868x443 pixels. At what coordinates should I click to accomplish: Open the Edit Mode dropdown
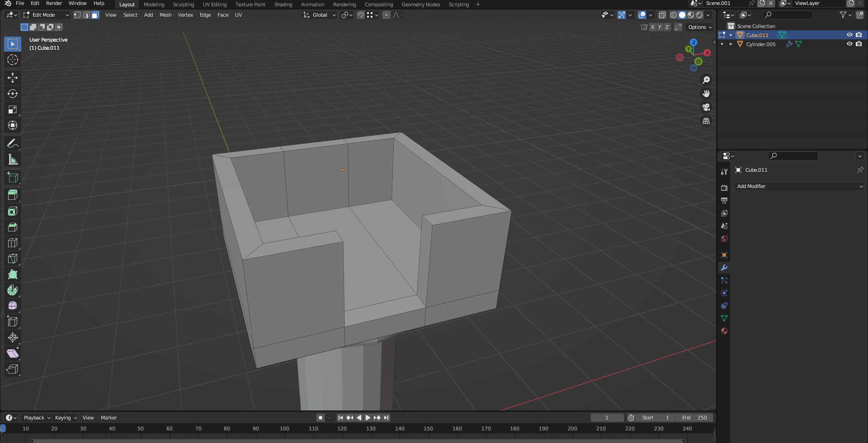pyautogui.click(x=46, y=15)
